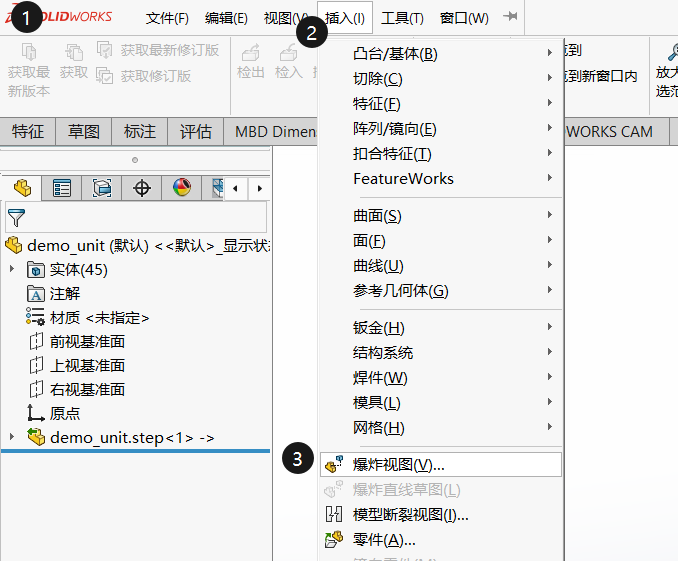
Task: Switch to the 草图 sketch tab
Action: (84, 131)
